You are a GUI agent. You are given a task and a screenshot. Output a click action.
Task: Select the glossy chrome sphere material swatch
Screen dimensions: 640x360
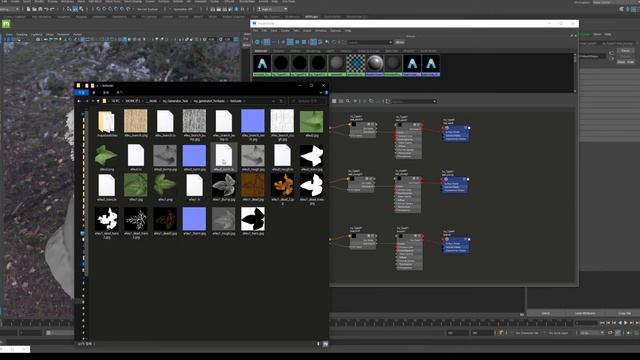click(x=374, y=65)
